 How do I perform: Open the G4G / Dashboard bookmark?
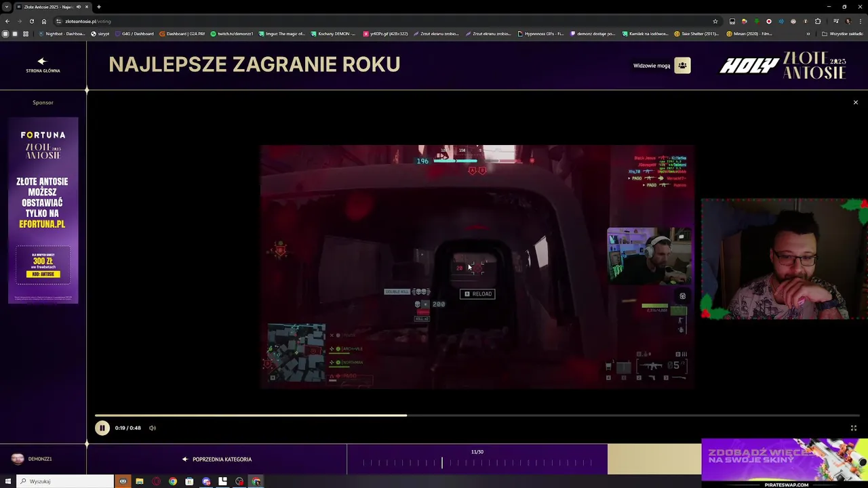134,33
